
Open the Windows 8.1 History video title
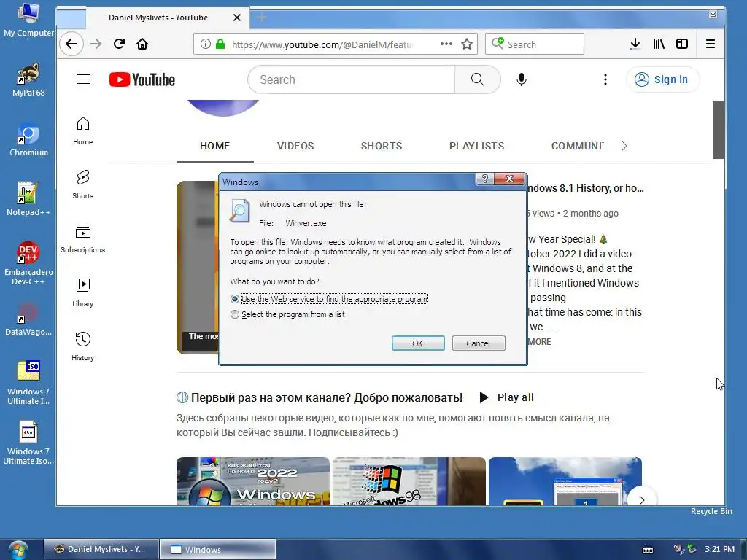[586, 188]
